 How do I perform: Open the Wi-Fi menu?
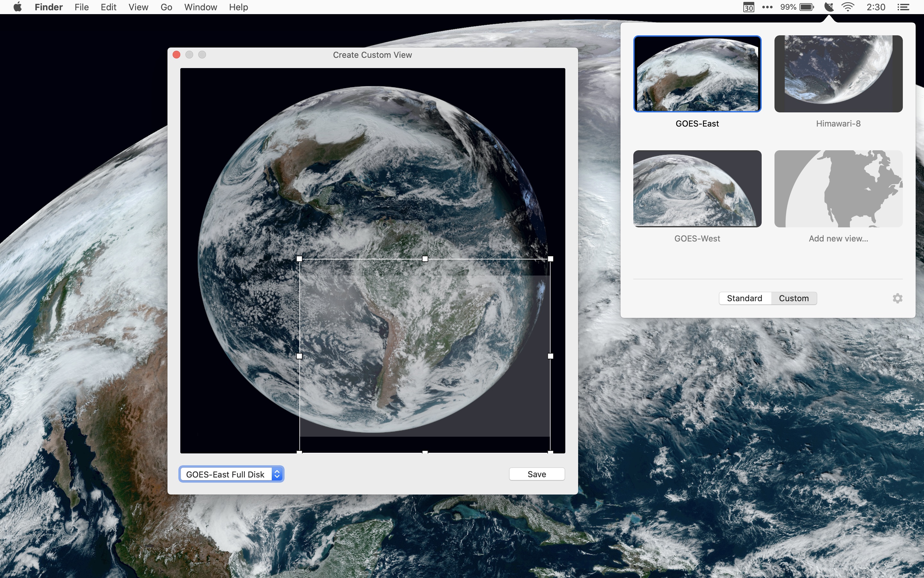(x=848, y=7)
